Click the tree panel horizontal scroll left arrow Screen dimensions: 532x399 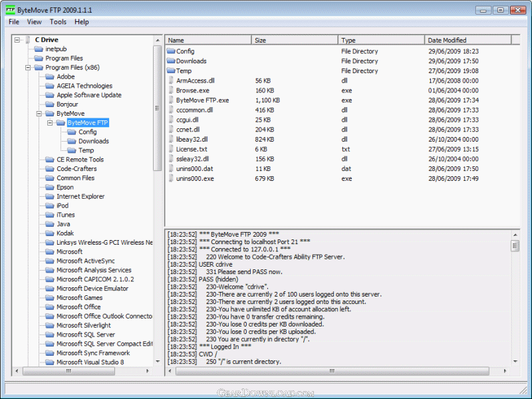17,371
